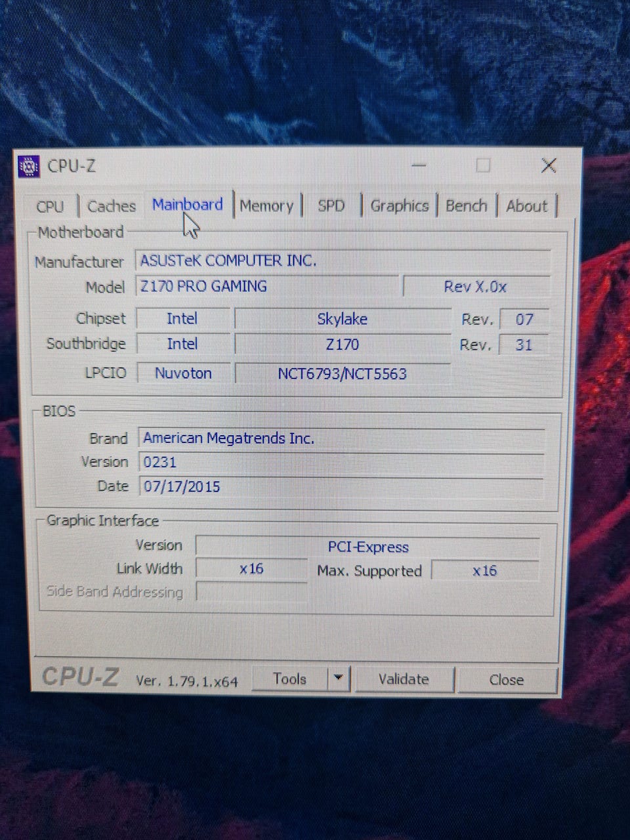Click the ASUSTeK COMPUTER INC. manufacturer field
This screenshot has width=630, height=840.
pyautogui.click(x=343, y=261)
